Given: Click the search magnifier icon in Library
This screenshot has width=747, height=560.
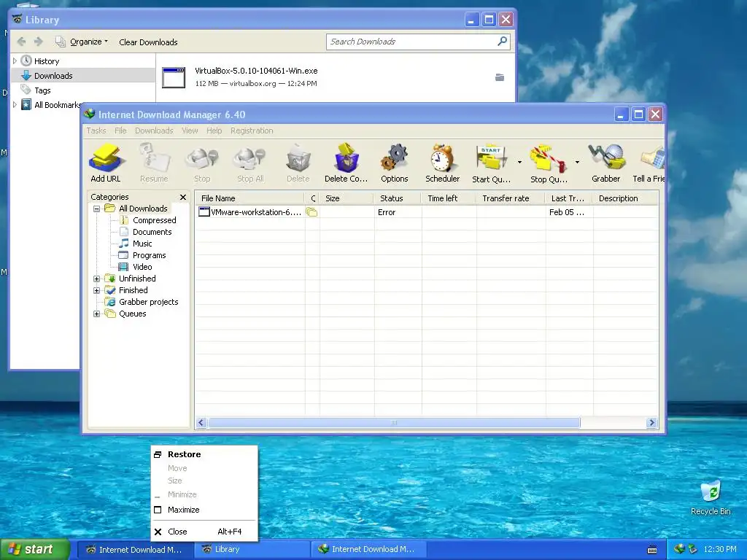Looking at the screenshot, I should coord(502,42).
